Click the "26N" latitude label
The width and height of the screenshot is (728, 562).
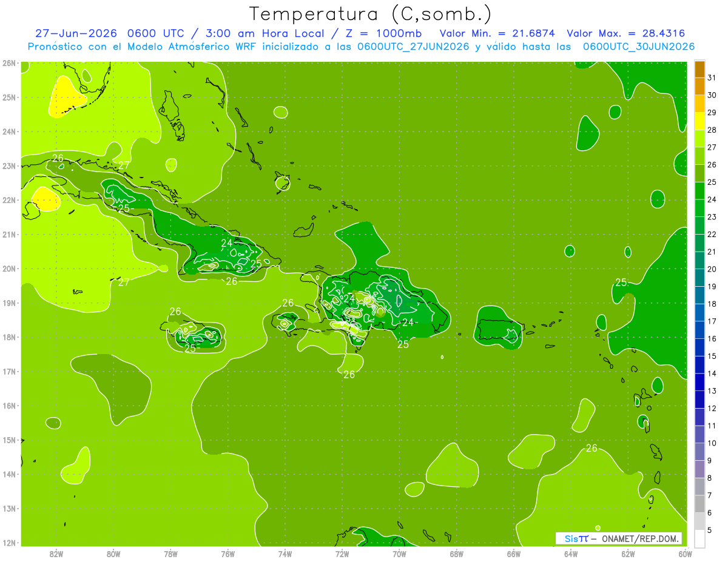[x=8, y=62]
